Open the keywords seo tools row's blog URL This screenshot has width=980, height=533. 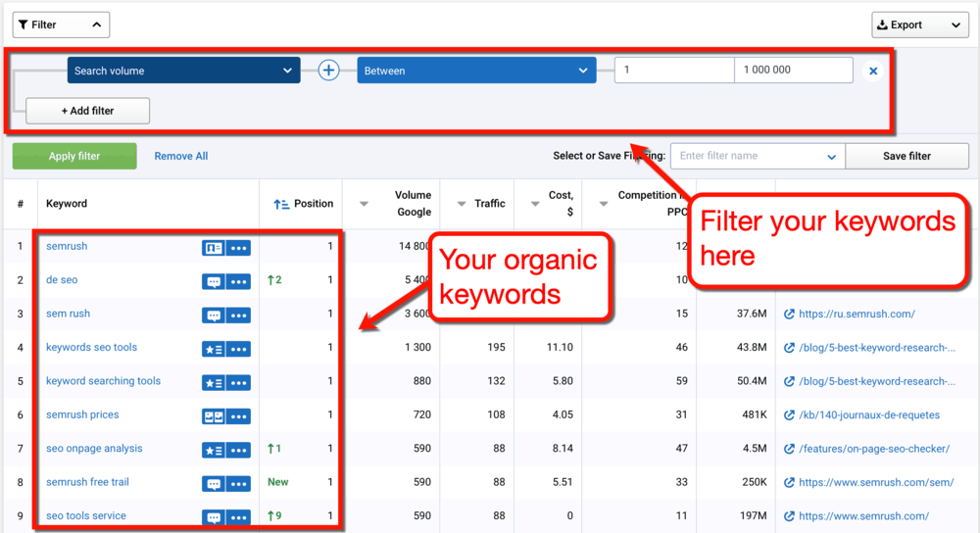[x=877, y=348]
